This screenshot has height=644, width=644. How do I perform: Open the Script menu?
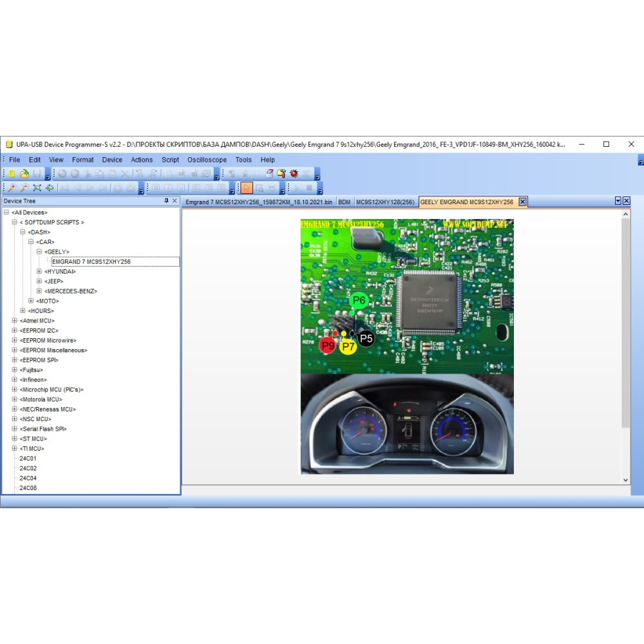[170, 160]
